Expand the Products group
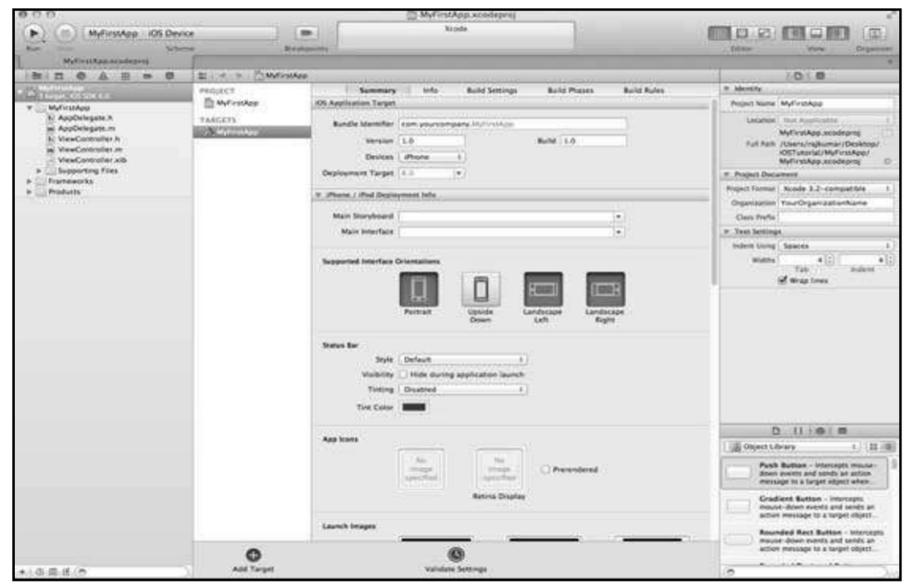Viewport: 913px width, 588px height. 30,192
